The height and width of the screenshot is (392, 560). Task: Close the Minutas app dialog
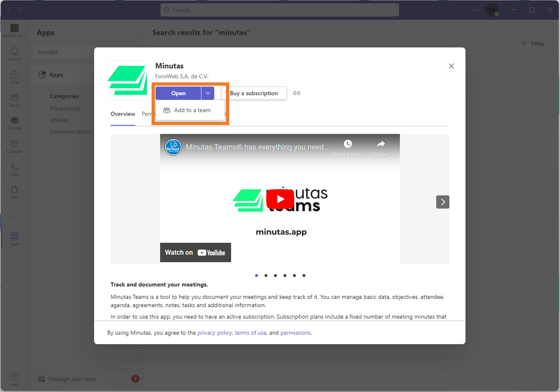pos(451,66)
